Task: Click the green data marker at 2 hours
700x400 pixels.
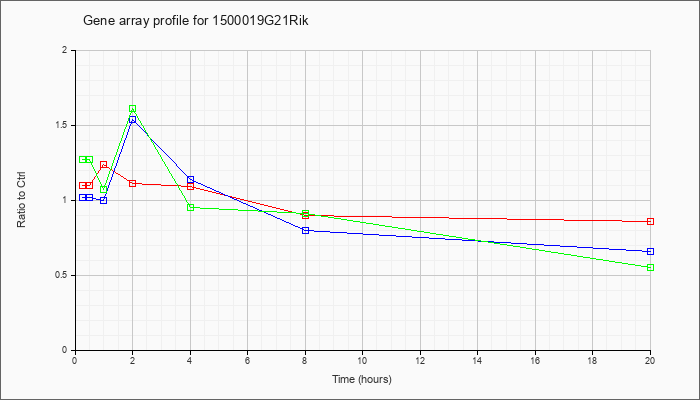Action: tap(133, 108)
